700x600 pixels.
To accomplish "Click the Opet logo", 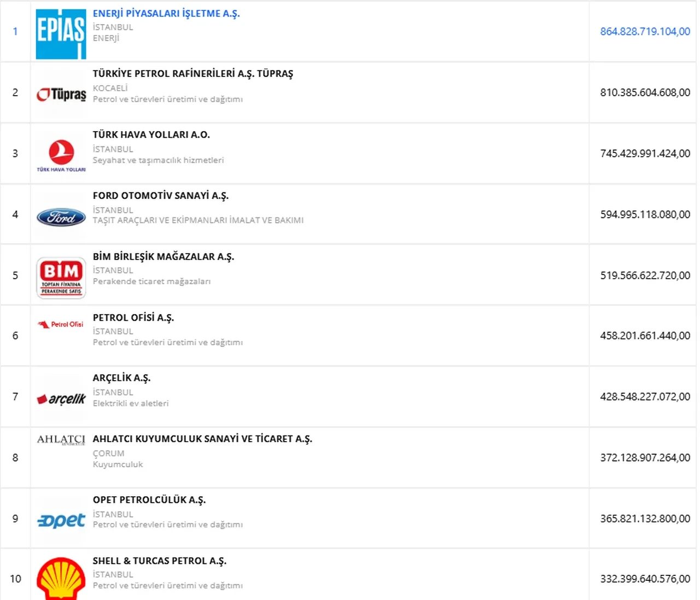I will [61, 520].
